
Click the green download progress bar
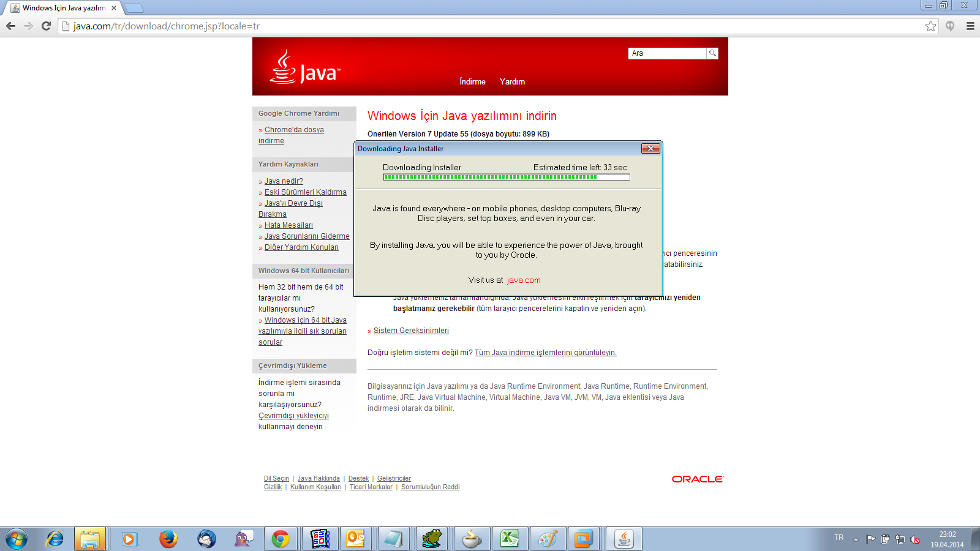(x=506, y=178)
